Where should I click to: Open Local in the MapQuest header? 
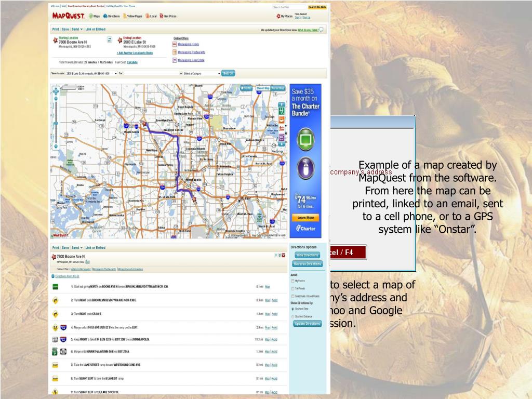[x=151, y=16]
